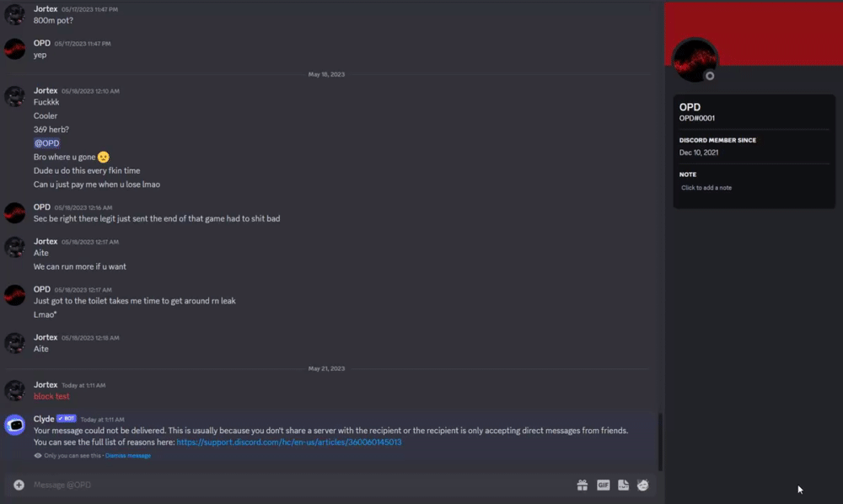The image size is (843, 504).
Task: Click the worried emoji after 'Bro where u gone'
Action: pyautogui.click(x=103, y=157)
